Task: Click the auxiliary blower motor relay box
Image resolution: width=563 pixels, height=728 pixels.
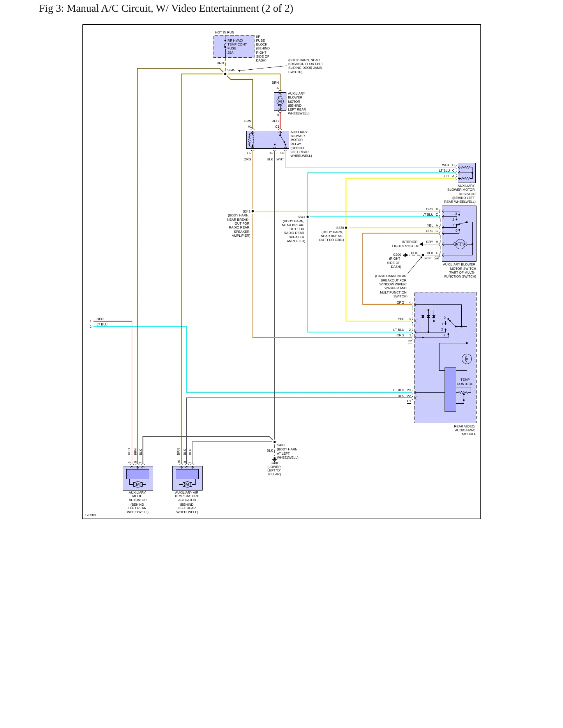Action: (268, 140)
